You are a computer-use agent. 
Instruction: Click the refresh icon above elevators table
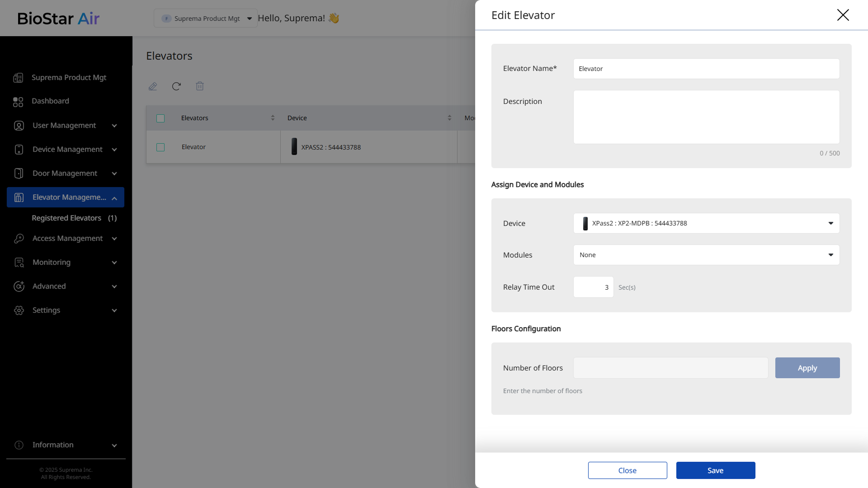tap(176, 86)
